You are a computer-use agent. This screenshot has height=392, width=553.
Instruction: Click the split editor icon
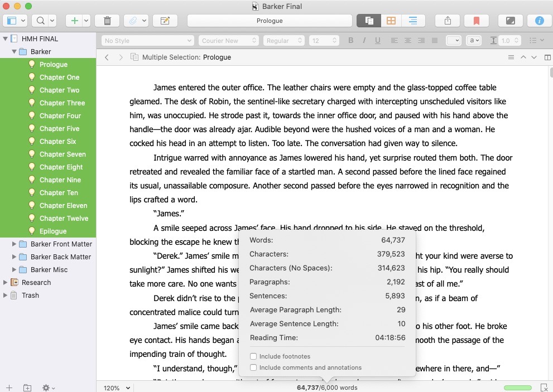click(x=547, y=57)
